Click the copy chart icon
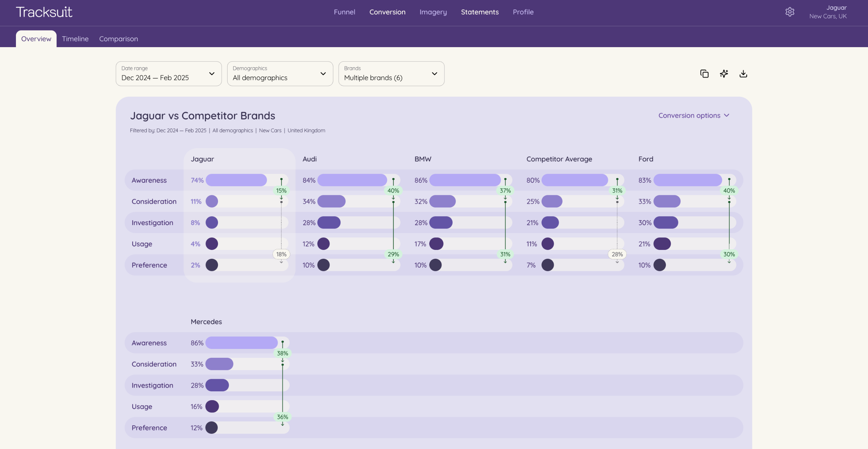868x449 pixels. [x=704, y=74]
